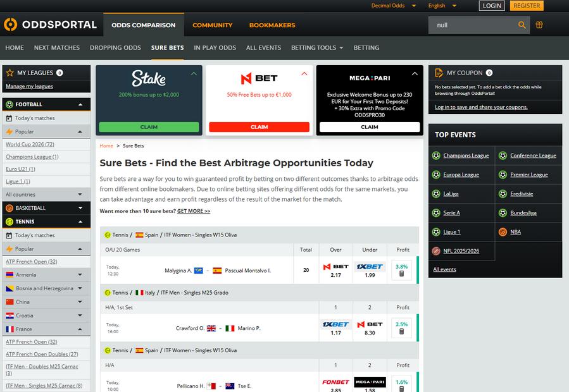Open the Community tab
Image resolution: width=569 pixels, height=392 pixels.
point(212,25)
